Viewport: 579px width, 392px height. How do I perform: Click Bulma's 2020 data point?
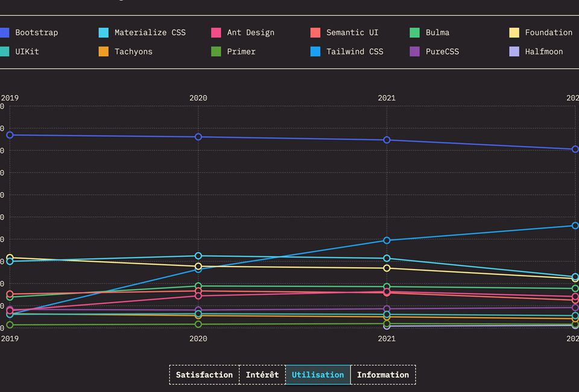tap(198, 286)
